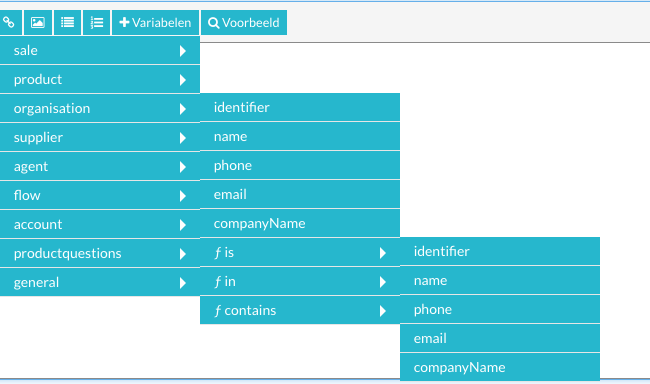Image resolution: width=650 pixels, height=384 pixels.
Task: Select name under organisation menu
Action: (300, 136)
